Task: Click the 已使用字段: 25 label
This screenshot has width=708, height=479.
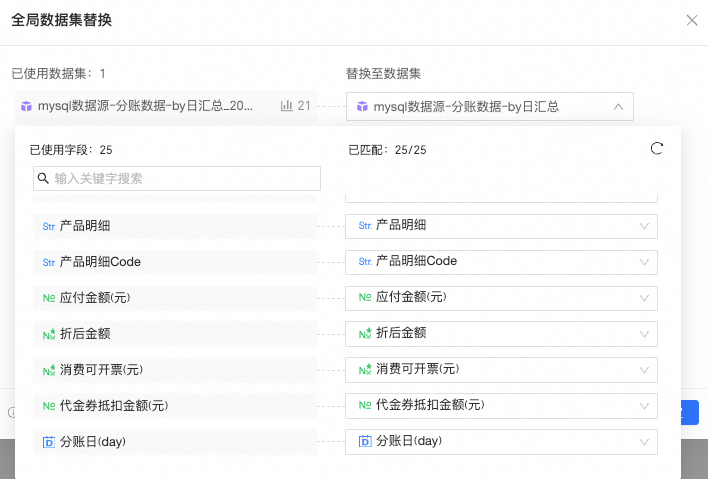Action: pyautogui.click(x=71, y=150)
